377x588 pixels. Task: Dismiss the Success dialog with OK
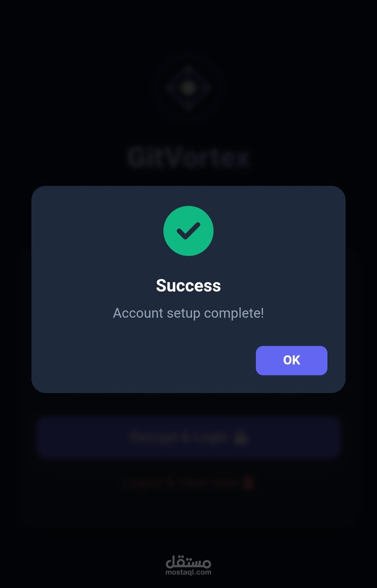pos(291,361)
